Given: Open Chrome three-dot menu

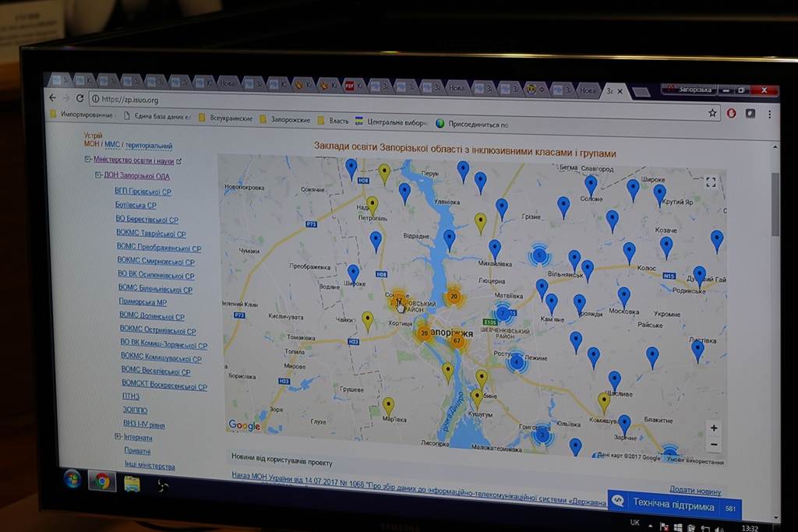Looking at the screenshot, I should point(769,115).
